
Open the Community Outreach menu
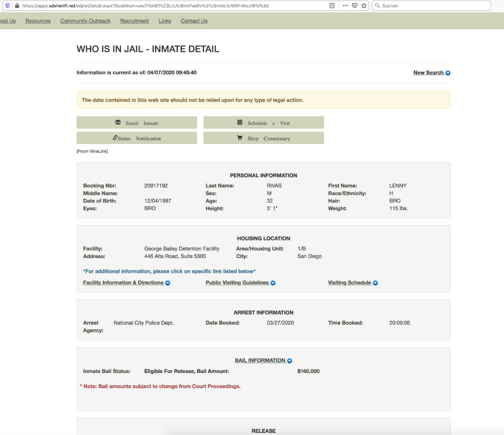[x=85, y=21]
